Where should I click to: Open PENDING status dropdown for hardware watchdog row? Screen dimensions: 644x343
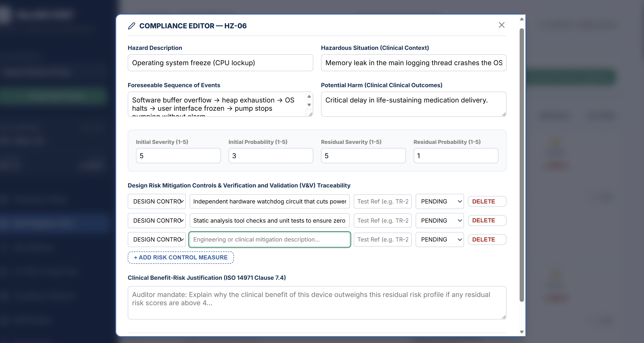(440, 202)
